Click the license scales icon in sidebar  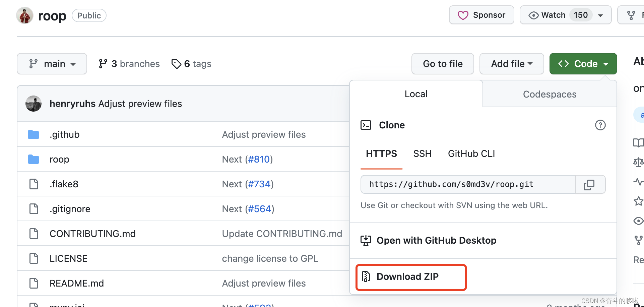click(x=638, y=162)
